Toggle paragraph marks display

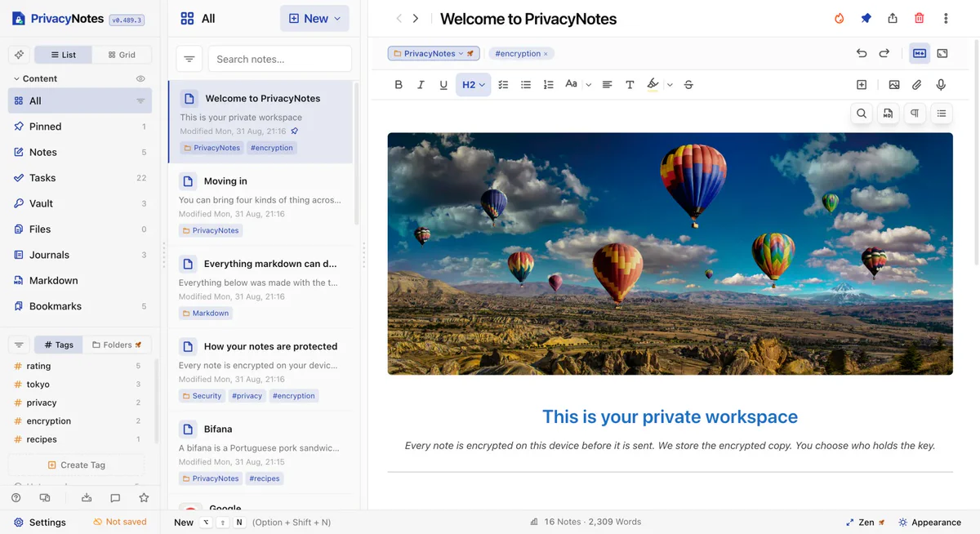915,113
